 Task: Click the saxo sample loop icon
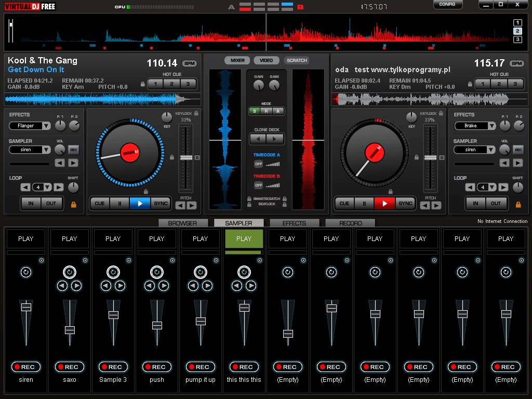[70, 272]
